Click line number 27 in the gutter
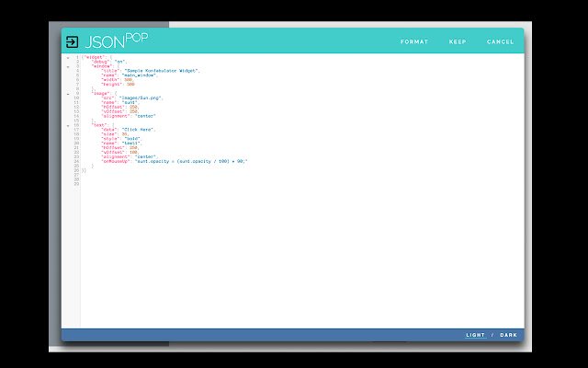The width and height of the screenshot is (588, 368). pos(76,175)
